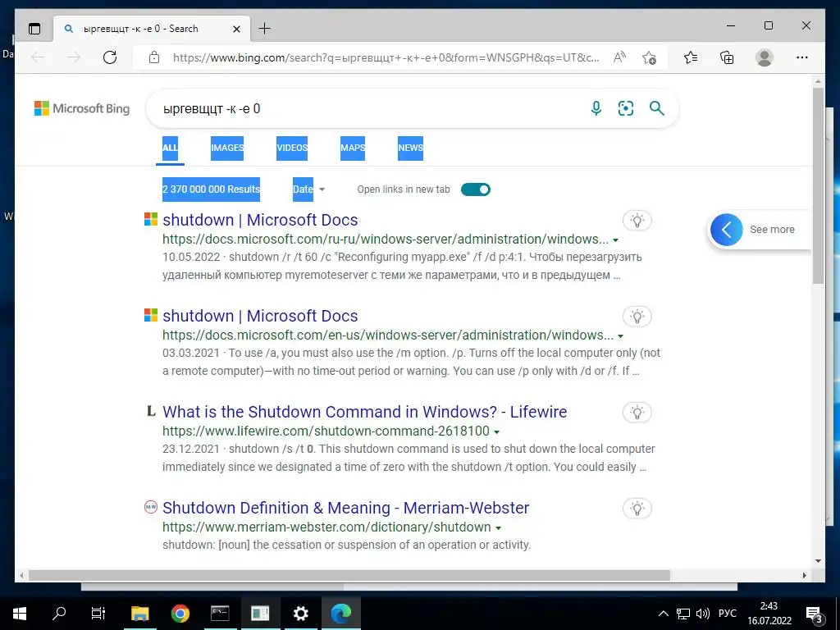Screen dimensions: 840x630
Task: Launch Google Chrome from taskbar
Action: click(x=180, y=613)
